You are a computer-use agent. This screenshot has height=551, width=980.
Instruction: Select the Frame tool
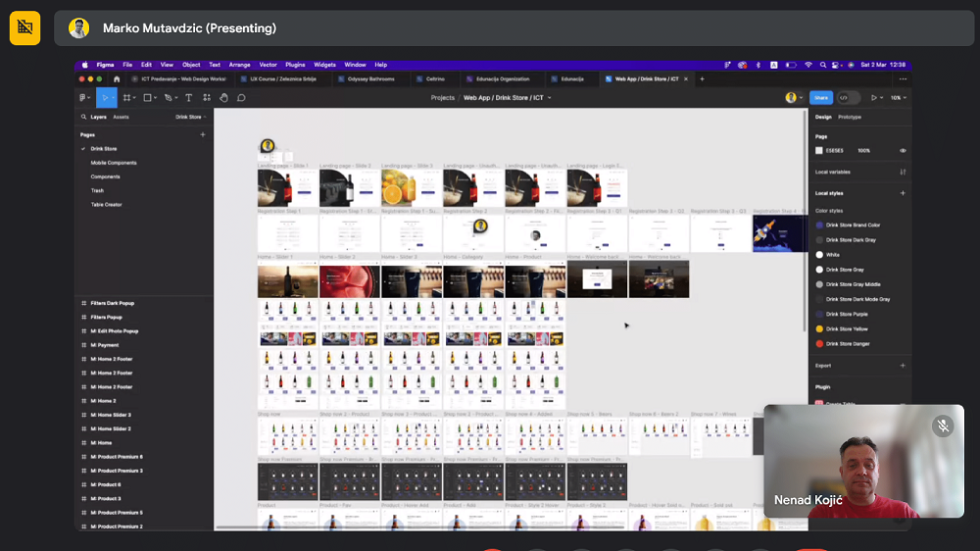point(128,97)
